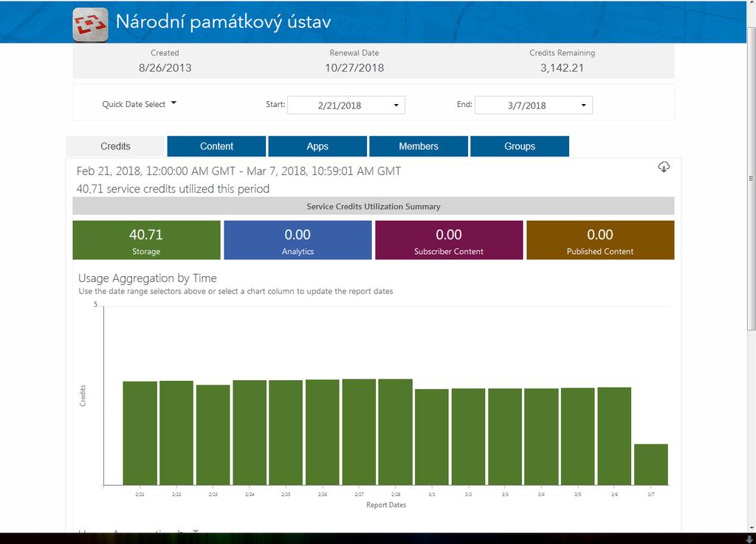Click the Report Dates axis label
Image resolution: width=756 pixels, height=544 pixels.
point(386,505)
